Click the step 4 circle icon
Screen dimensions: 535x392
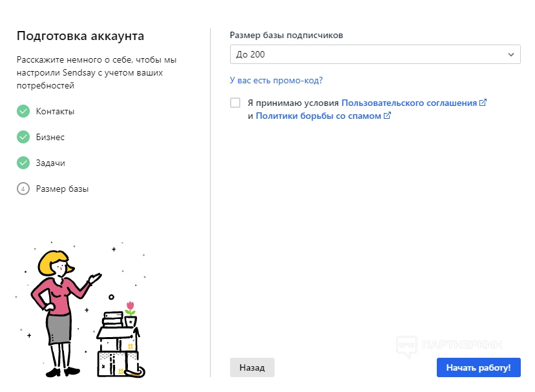23,189
